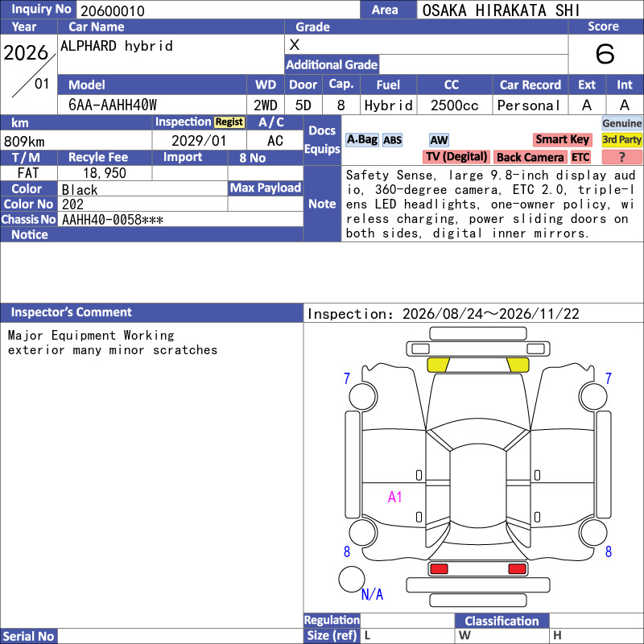The height and width of the screenshot is (644, 644).
Task: Toggle the Genuine tag
Action: point(621,123)
